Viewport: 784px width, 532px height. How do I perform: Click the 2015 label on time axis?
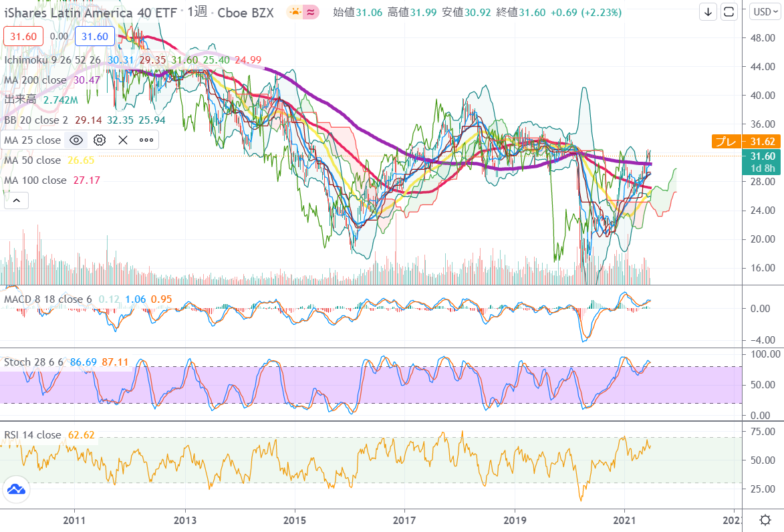pyautogui.click(x=295, y=521)
